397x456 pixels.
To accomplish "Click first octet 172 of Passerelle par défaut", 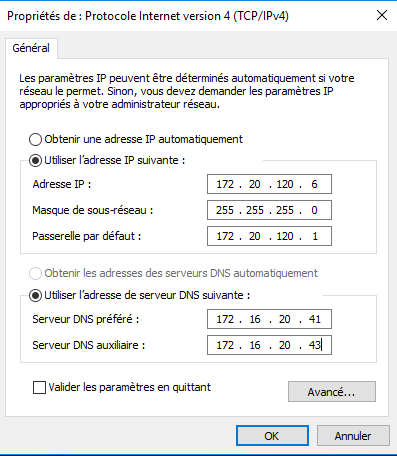I will (x=225, y=236).
